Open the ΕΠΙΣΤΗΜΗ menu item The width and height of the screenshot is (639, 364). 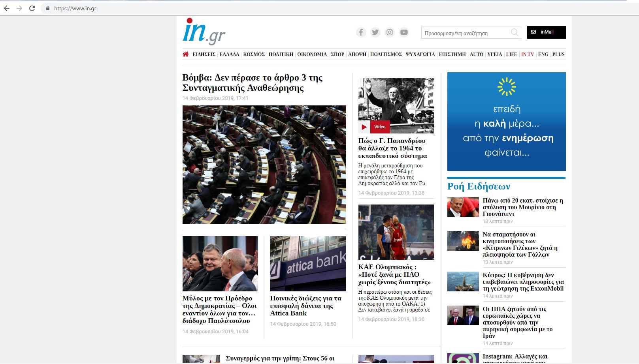pos(452,54)
